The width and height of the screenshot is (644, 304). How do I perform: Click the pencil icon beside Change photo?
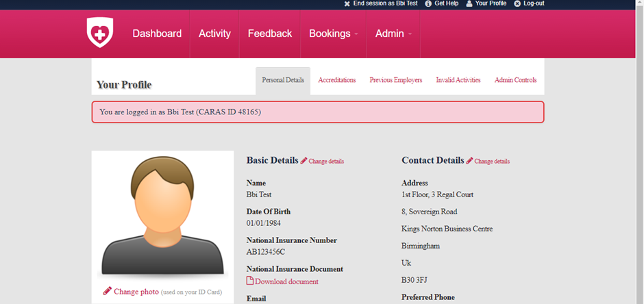coord(107,291)
